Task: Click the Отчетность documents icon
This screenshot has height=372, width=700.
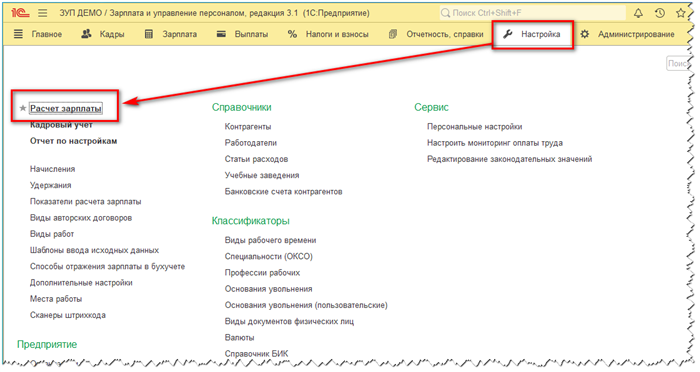Action: pyautogui.click(x=393, y=34)
